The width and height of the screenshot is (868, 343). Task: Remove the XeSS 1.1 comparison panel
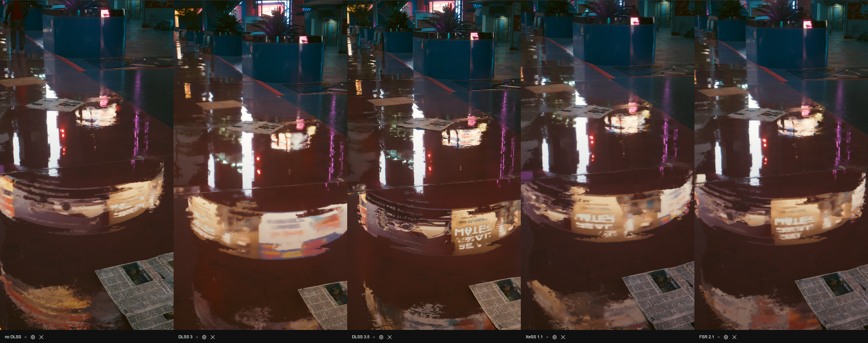click(x=563, y=337)
